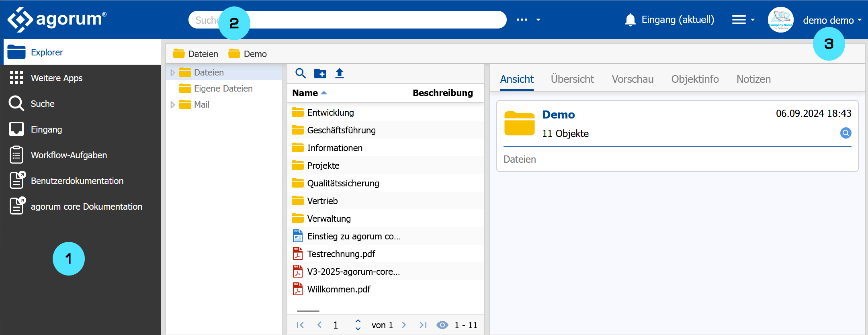Viewport: 868px width, 335px height.
Task: Select the Einstieg zu agorum co... document
Action: [386, 236]
